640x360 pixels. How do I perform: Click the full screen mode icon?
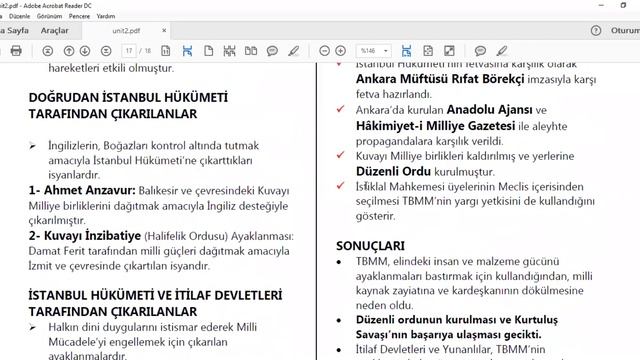[449, 51]
